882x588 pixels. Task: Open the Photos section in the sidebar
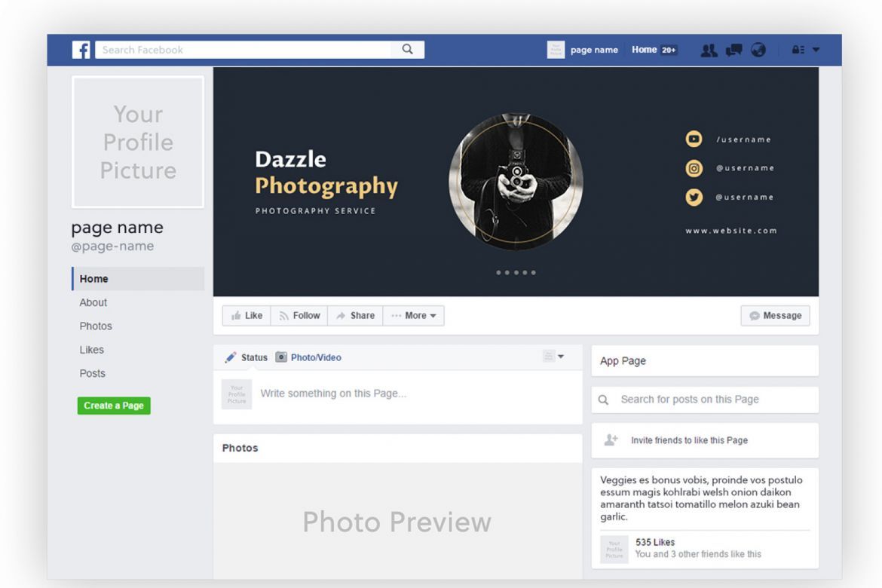click(96, 326)
